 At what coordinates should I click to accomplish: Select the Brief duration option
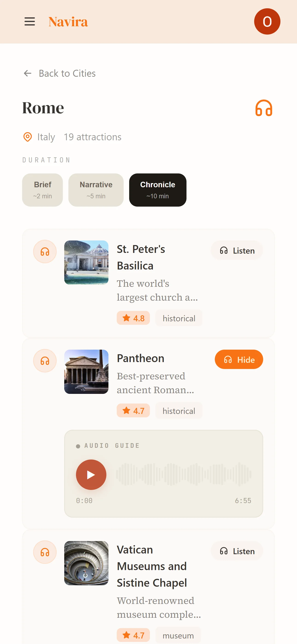pyautogui.click(x=42, y=190)
